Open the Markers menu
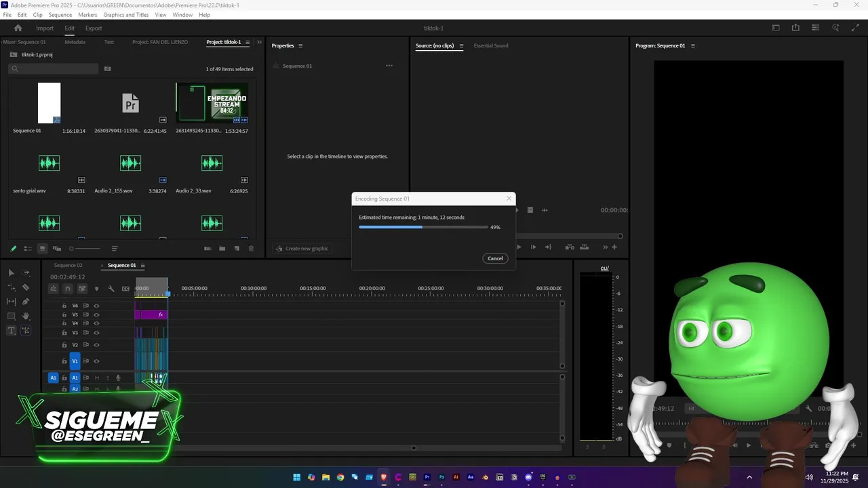This screenshot has width=868, height=488. coord(87,15)
